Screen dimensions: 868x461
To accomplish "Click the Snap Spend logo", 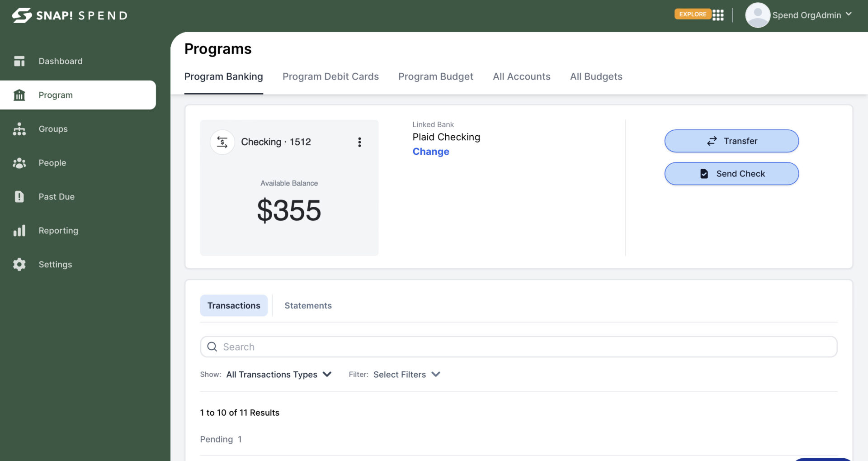I will 69,15.
